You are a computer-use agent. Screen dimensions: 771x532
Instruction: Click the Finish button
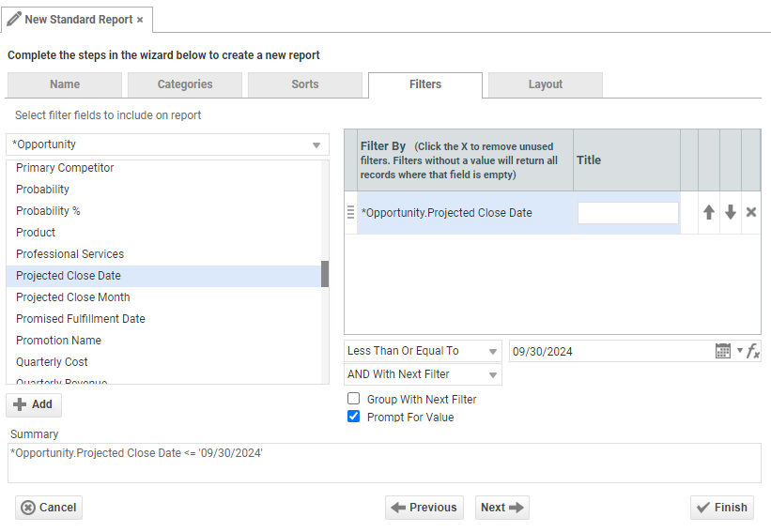tap(721, 508)
